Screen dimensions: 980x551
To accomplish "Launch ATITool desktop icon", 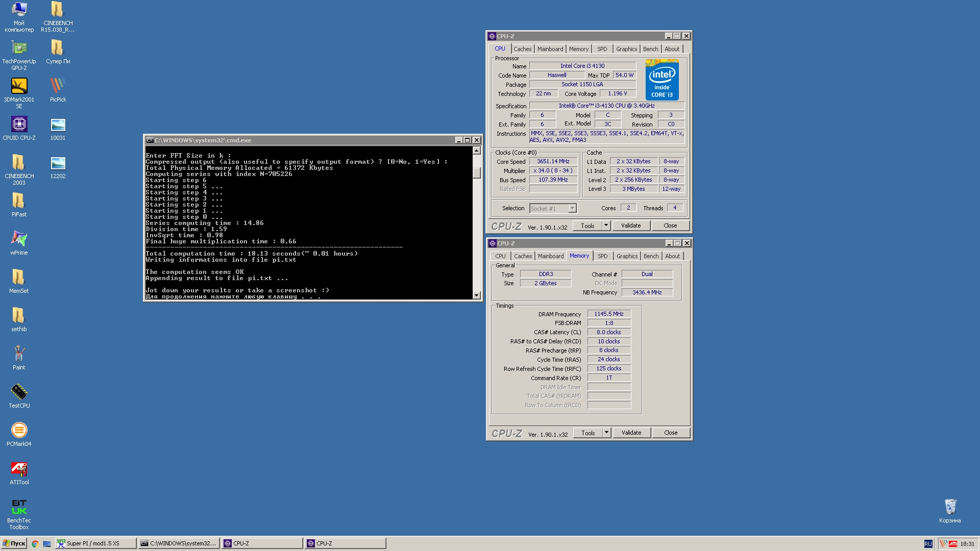I will click(x=19, y=472).
